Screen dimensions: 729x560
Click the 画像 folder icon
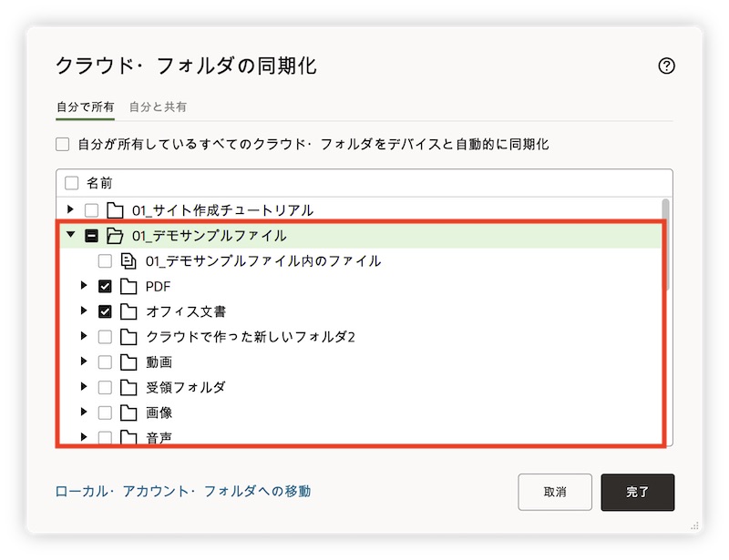coord(128,412)
